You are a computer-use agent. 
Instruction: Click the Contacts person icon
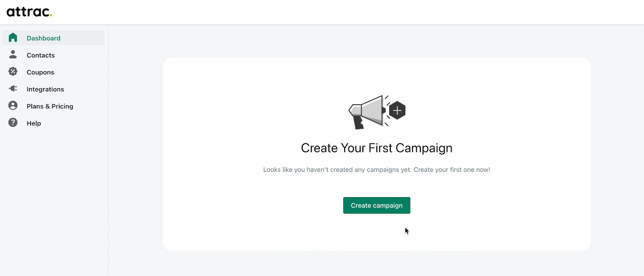click(x=13, y=54)
